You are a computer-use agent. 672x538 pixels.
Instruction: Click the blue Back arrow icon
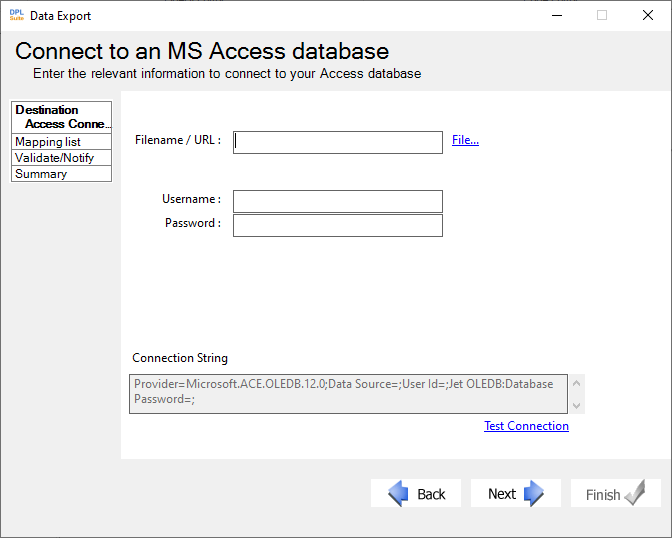(x=398, y=493)
